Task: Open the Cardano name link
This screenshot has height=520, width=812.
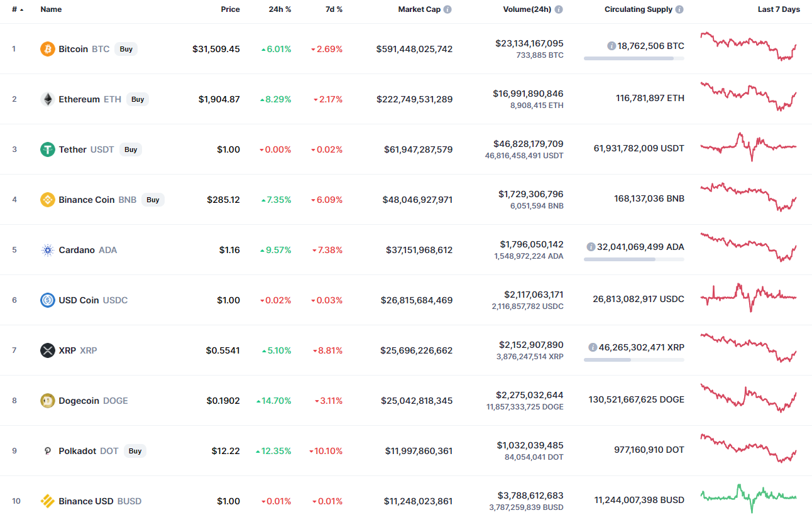Action: [77, 250]
